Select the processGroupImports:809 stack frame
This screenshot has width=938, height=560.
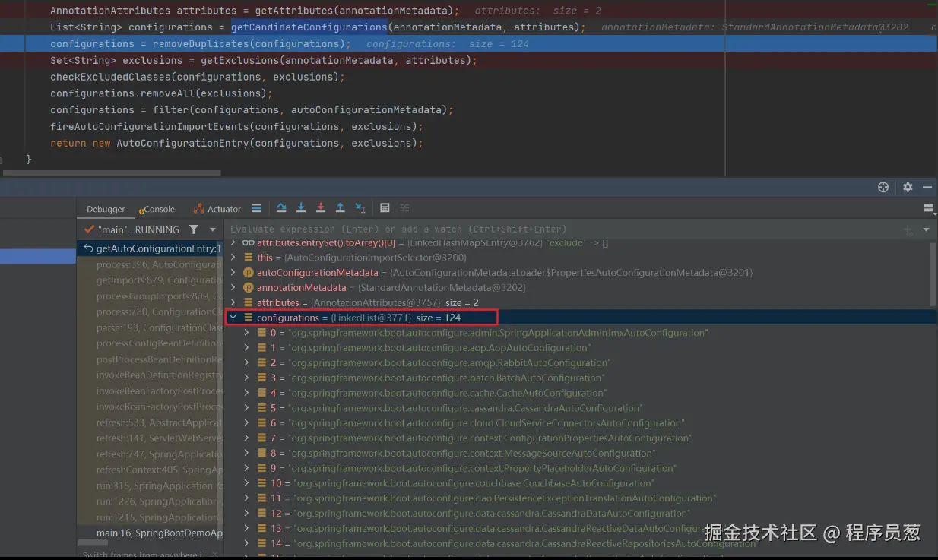[x=150, y=296]
